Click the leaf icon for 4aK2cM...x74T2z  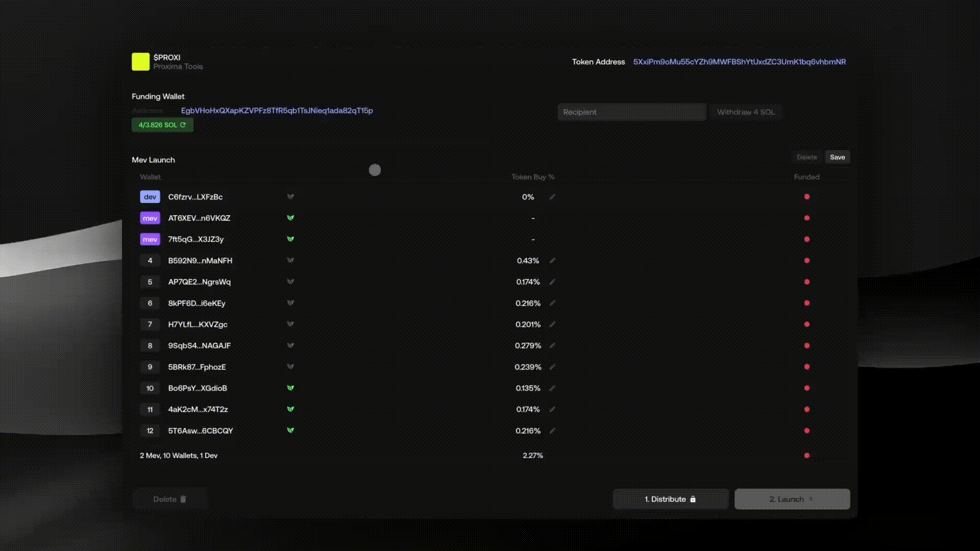[290, 409]
